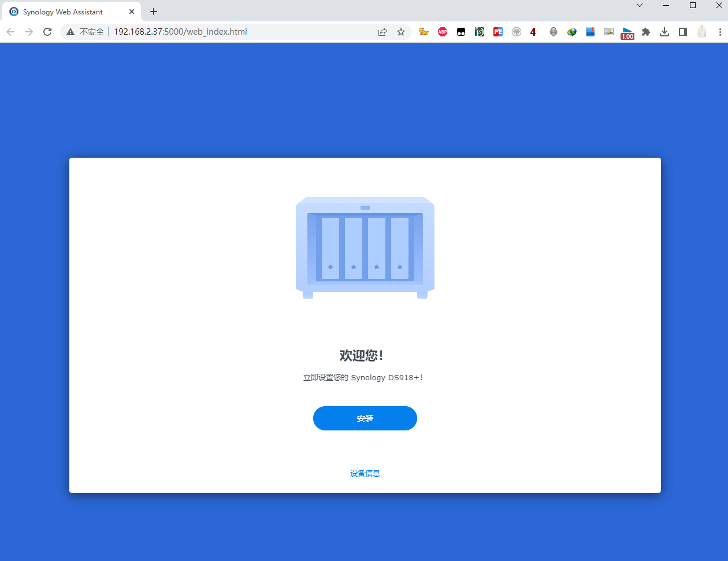Viewport: 728px width, 561px height.
Task: Click the Synology NAS illustration
Action: click(x=365, y=248)
